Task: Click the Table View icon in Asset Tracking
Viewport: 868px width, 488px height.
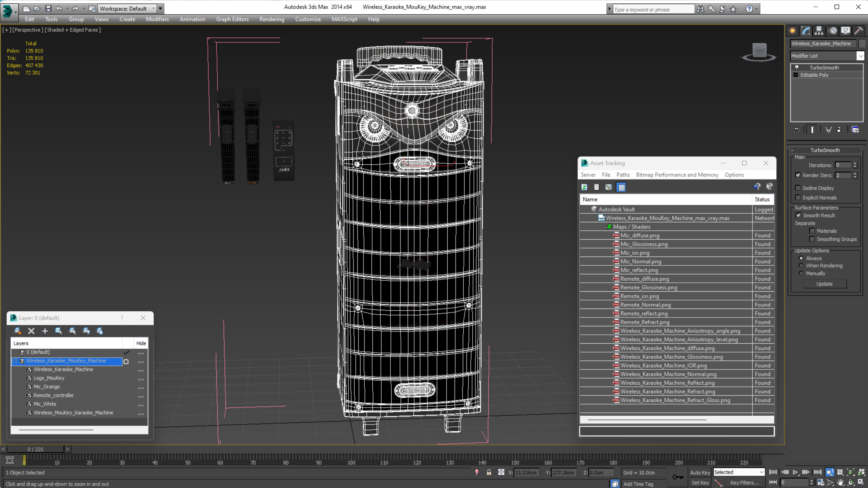Action: coord(621,187)
